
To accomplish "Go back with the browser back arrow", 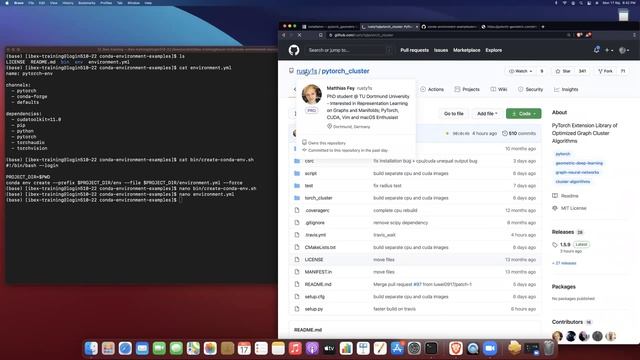I will [284, 35].
